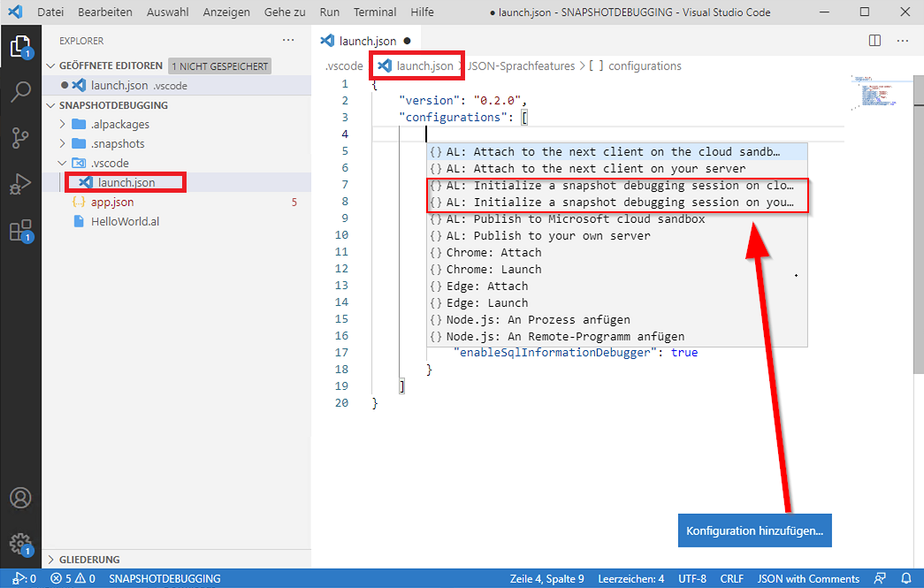The image size is (924, 588).
Task: Click the .vscode breadcrumb segment
Action: [344, 66]
